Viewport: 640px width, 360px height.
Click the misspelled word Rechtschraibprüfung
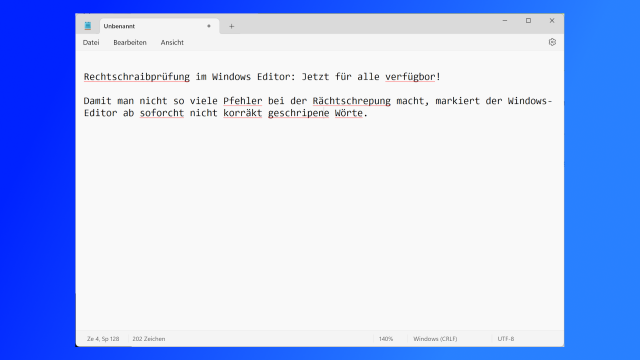(137, 77)
